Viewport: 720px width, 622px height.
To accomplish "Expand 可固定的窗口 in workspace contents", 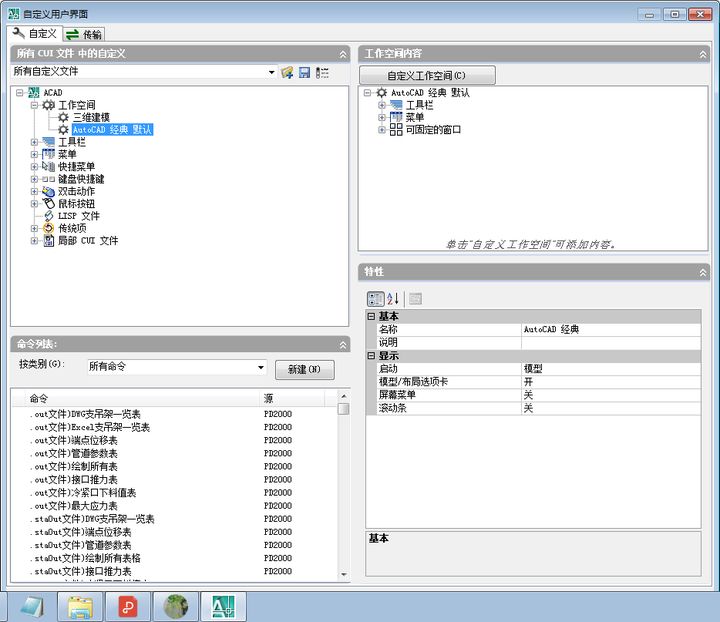I will point(382,130).
